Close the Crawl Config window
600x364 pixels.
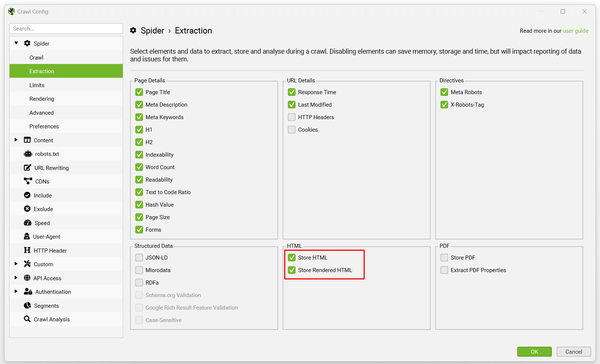[585, 11]
